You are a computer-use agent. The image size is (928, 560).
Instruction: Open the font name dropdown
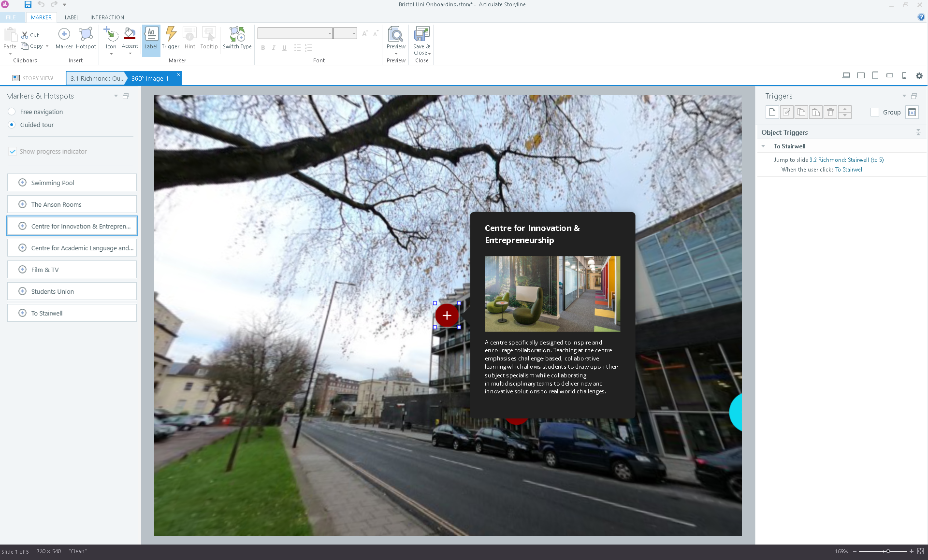pyautogui.click(x=330, y=33)
